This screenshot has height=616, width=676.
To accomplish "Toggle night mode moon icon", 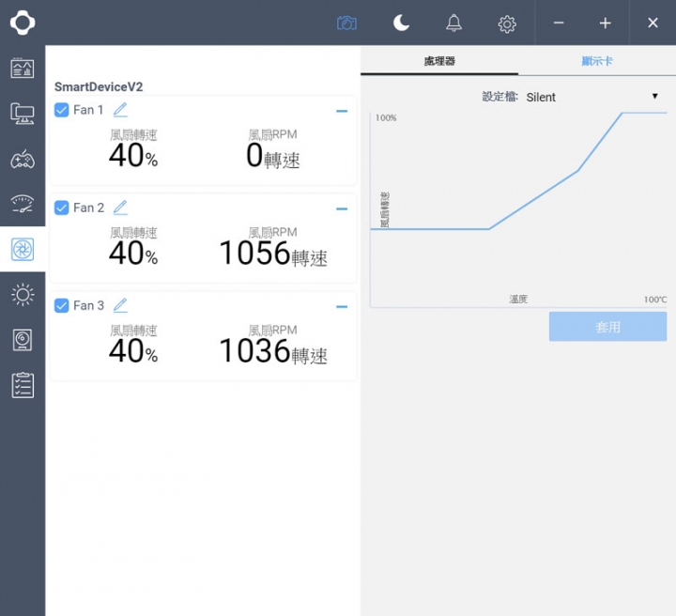I will 401,23.
